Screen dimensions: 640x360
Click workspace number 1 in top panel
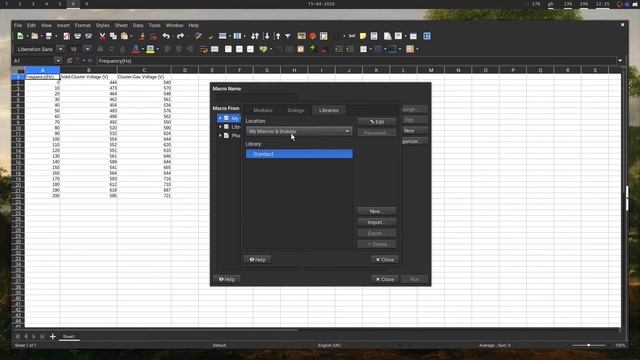click(6, 4)
